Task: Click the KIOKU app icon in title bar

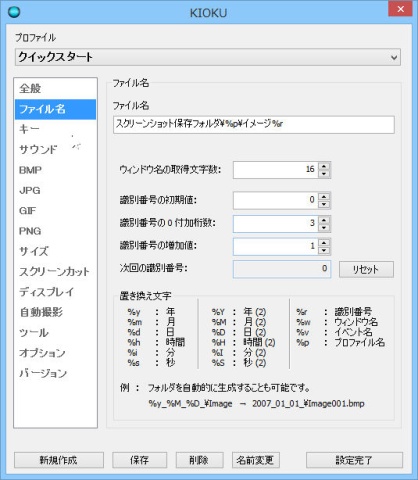Action: pos(14,12)
